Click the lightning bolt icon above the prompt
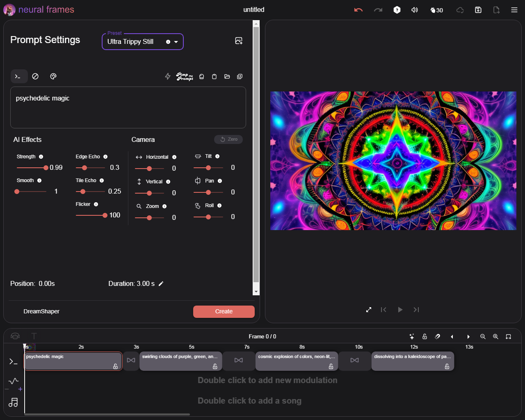525x420 pixels. [168, 76]
